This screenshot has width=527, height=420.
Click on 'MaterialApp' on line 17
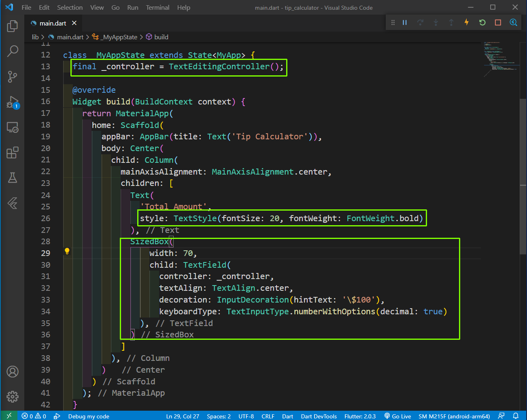pyautogui.click(x=142, y=113)
